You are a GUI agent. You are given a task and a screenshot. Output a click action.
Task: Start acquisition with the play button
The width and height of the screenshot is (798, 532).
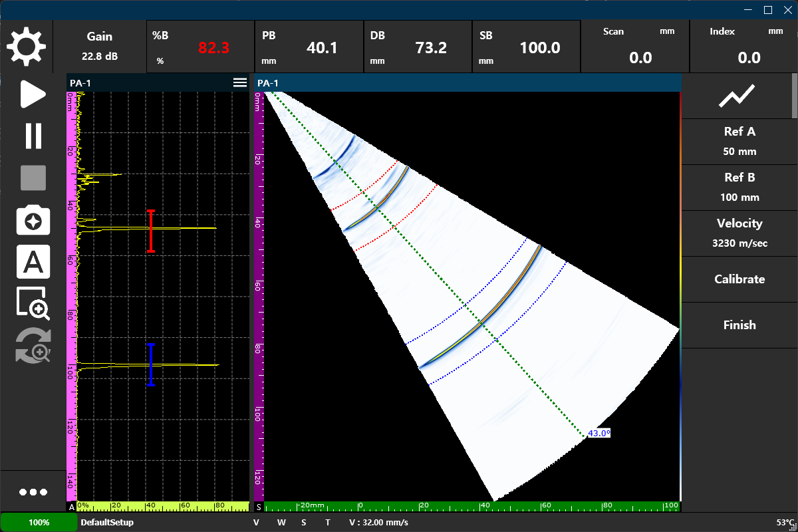[x=33, y=94]
